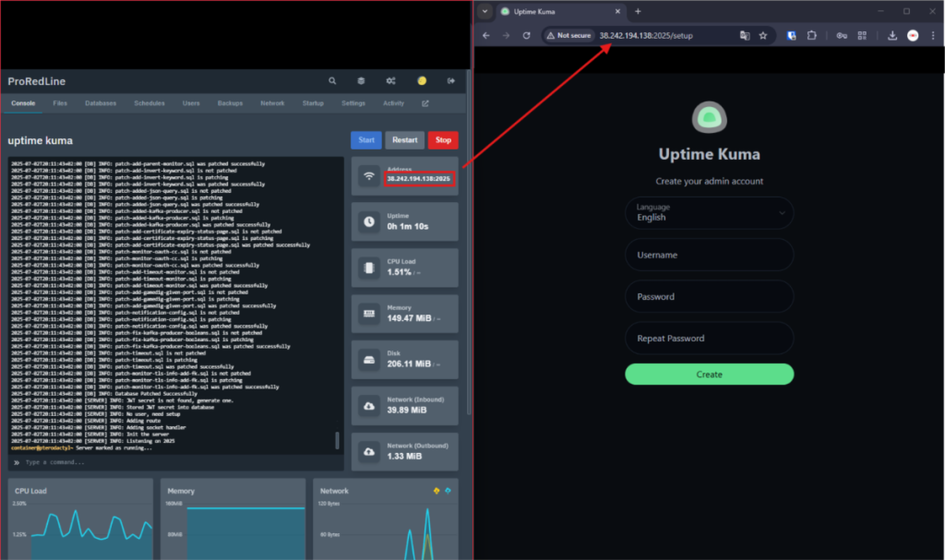Click the Repeat Password field
Image resolution: width=945 pixels, height=560 pixels.
710,339
